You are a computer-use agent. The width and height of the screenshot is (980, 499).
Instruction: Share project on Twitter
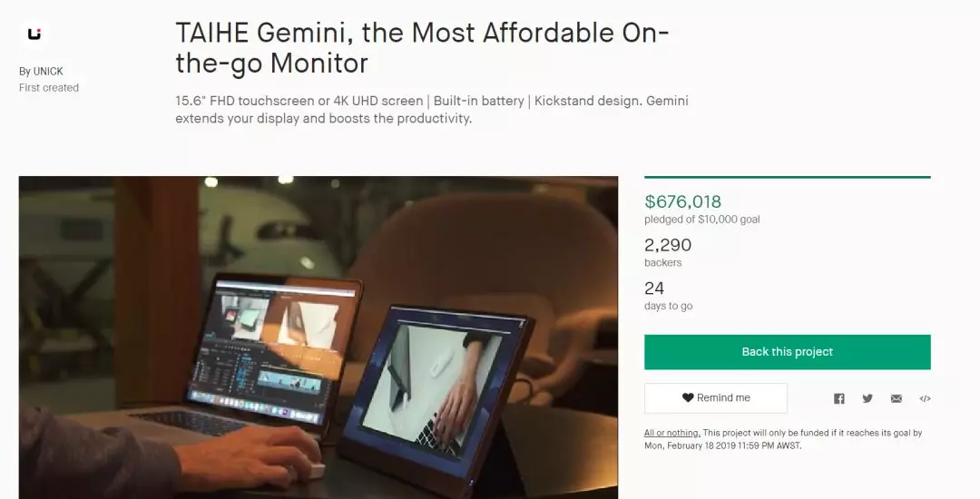[x=867, y=398]
